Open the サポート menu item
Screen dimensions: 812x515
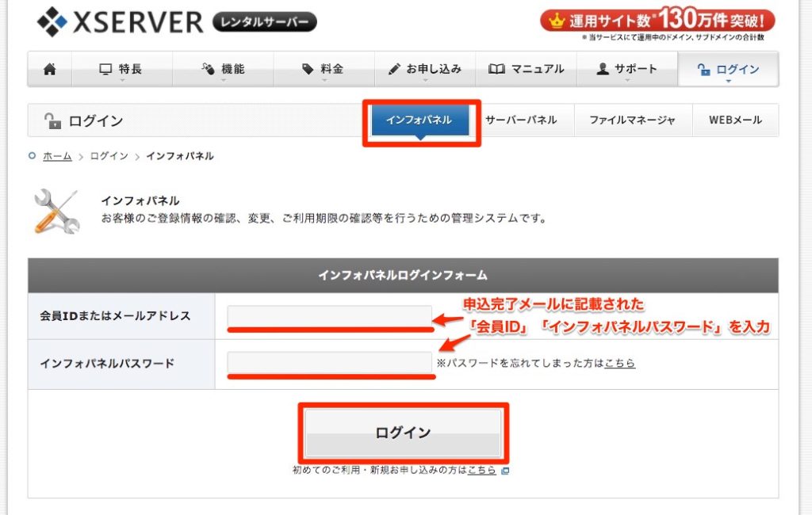[627, 69]
